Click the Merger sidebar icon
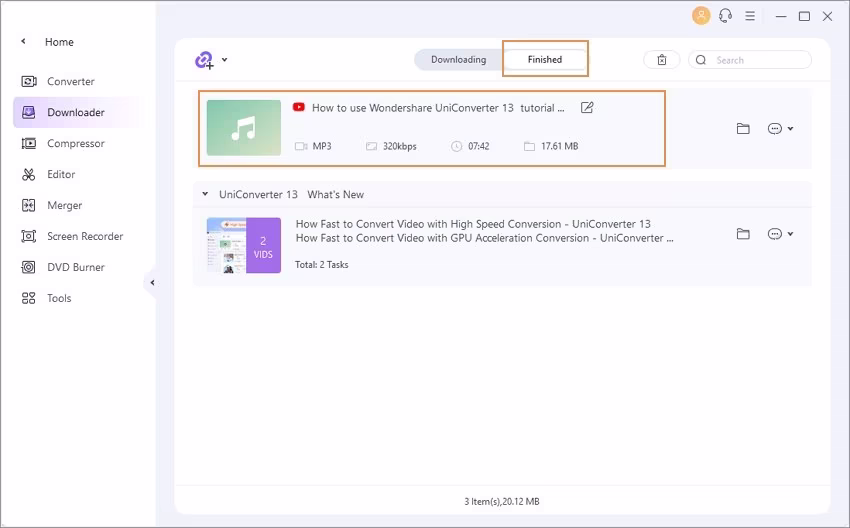Screen dimensions: 850x528 29,205
